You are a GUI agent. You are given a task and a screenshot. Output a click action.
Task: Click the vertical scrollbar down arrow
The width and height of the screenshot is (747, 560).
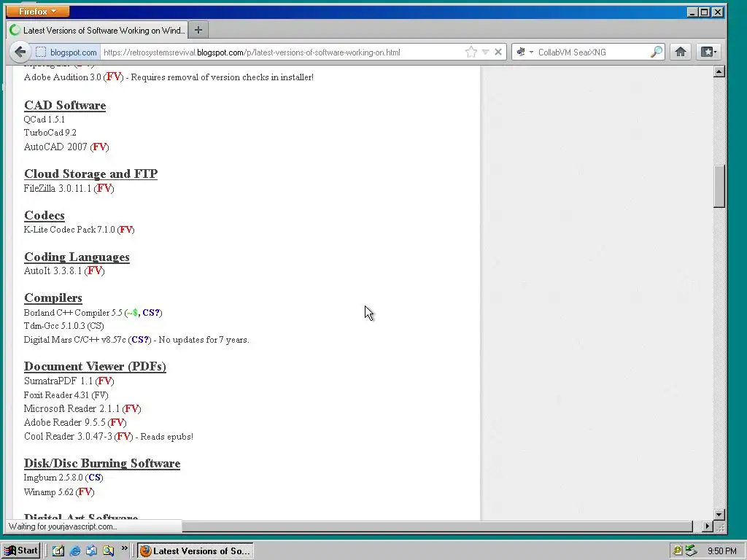(719, 514)
